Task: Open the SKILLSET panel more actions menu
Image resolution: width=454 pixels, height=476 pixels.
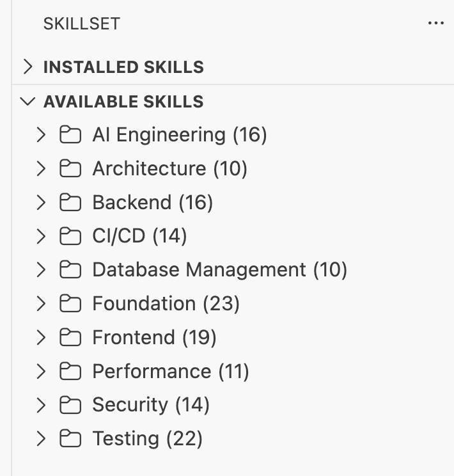Action: (x=435, y=24)
